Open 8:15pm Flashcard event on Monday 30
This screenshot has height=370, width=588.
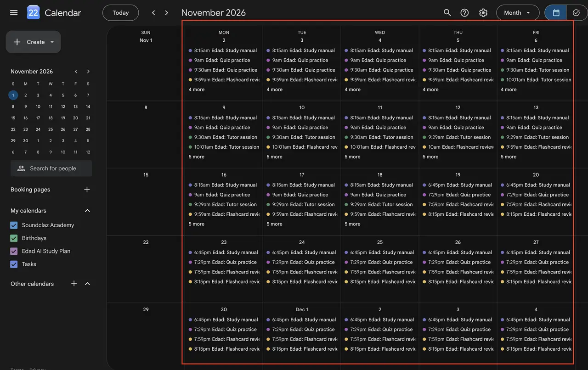(x=224, y=349)
